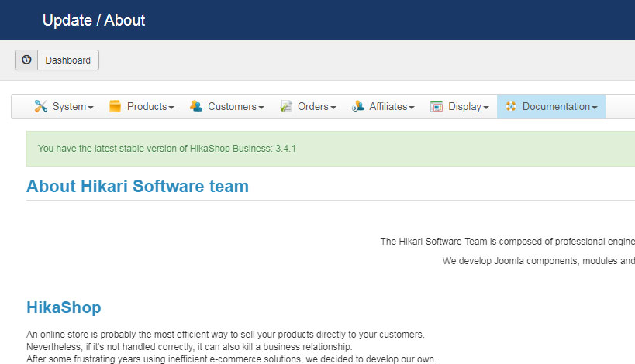Viewport: 635px width, 364px height.
Task: Click the Customers people icon
Action: pos(196,106)
